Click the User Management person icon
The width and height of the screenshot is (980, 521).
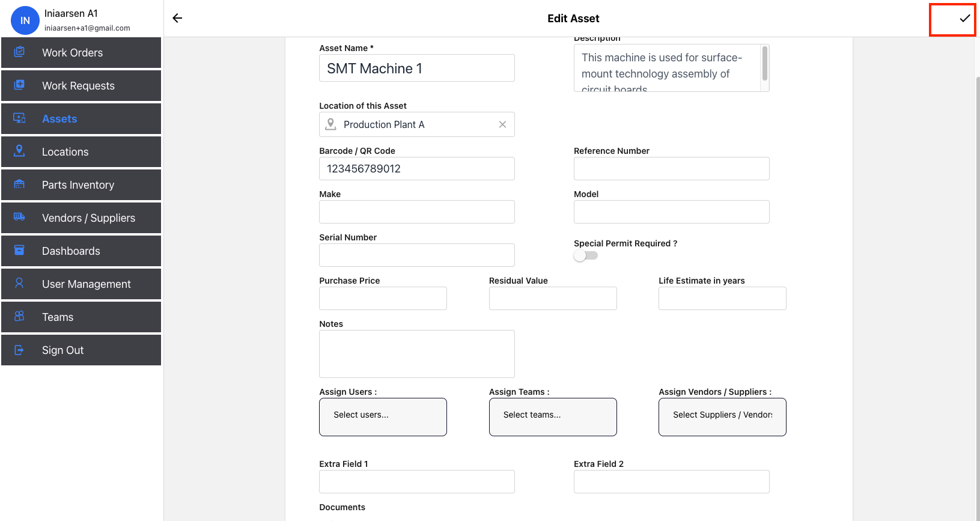coord(19,283)
